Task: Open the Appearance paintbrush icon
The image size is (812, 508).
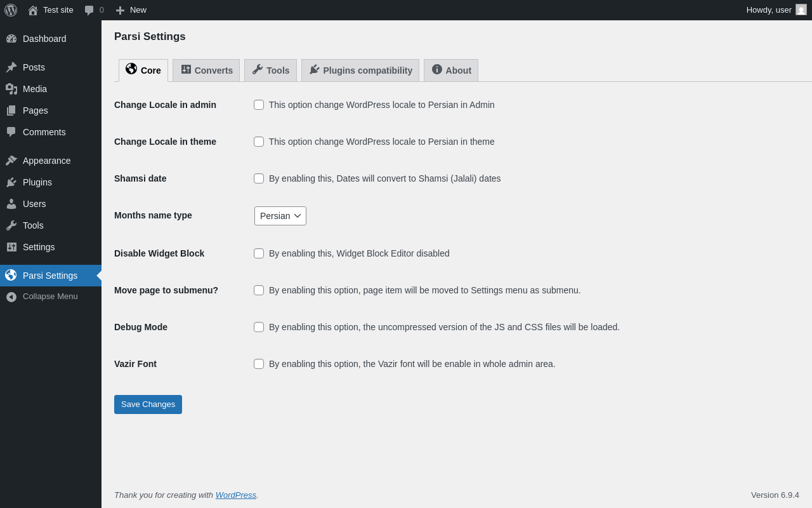Action: click(x=11, y=161)
